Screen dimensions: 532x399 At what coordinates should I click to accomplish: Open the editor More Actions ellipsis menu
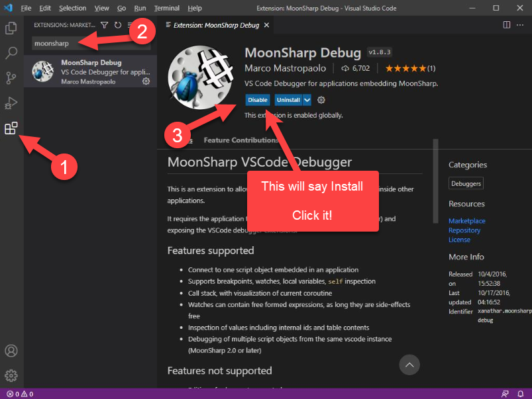point(520,25)
